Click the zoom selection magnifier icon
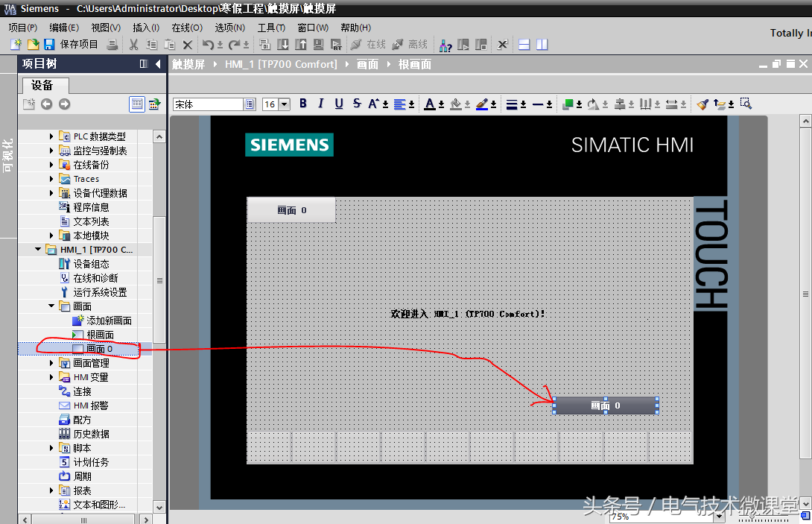Viewport: 812px width, 524px height. (746, 103)
